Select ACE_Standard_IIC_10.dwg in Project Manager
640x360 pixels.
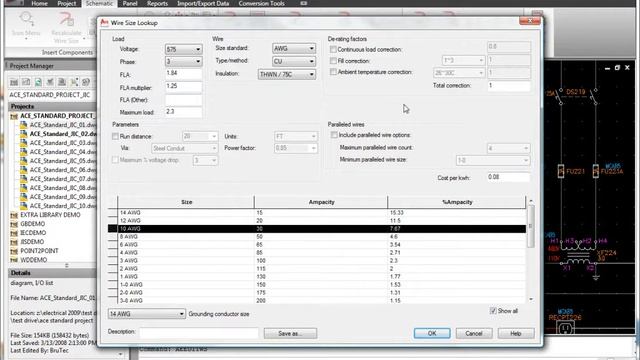coord(58,206)
